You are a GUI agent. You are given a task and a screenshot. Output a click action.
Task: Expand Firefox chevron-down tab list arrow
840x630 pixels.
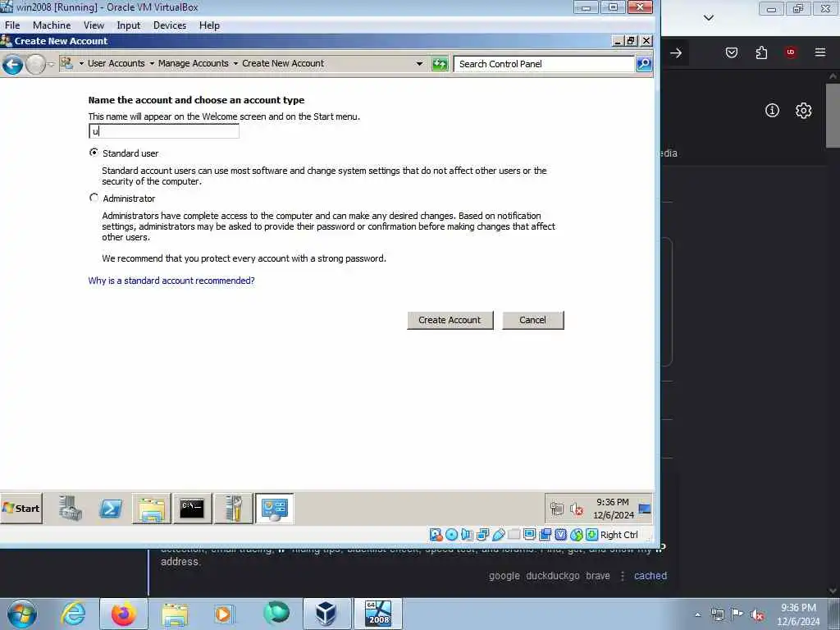(708, 18)
